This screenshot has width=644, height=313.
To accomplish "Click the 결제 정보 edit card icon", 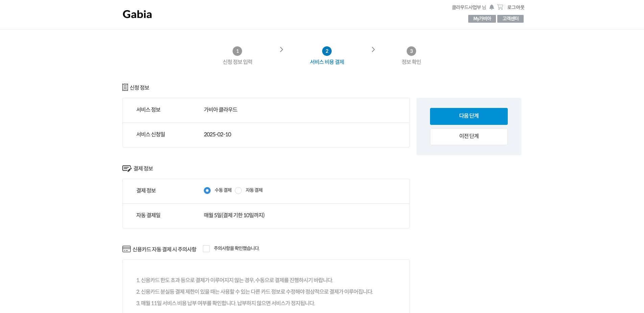I will 127,168.
